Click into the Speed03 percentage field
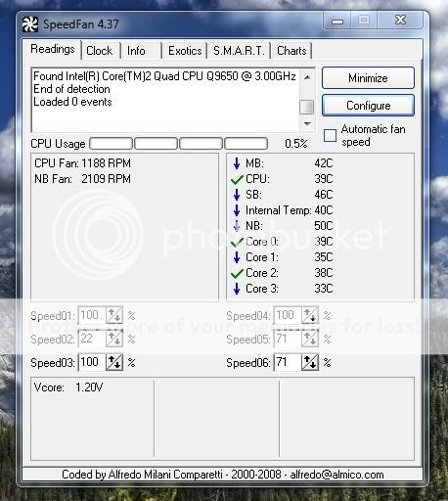 [92, 362]
